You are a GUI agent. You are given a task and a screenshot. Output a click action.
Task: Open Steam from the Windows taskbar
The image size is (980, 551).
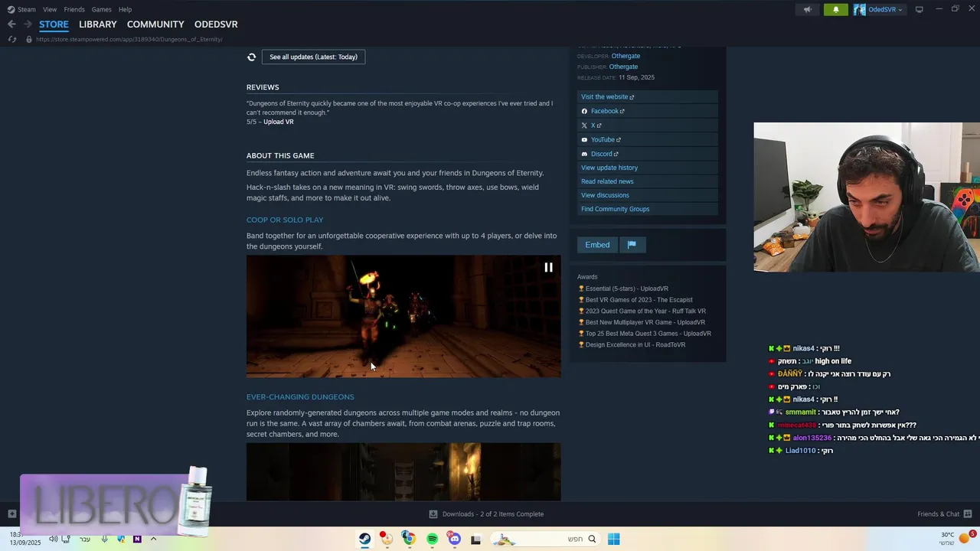365,539
